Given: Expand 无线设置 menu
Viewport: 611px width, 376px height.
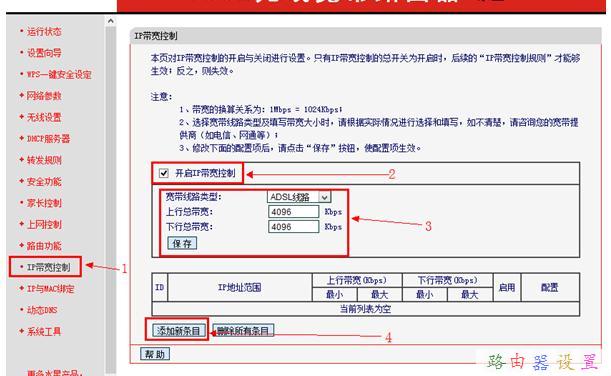Looking at the screenshot, I should pos(44,117).
